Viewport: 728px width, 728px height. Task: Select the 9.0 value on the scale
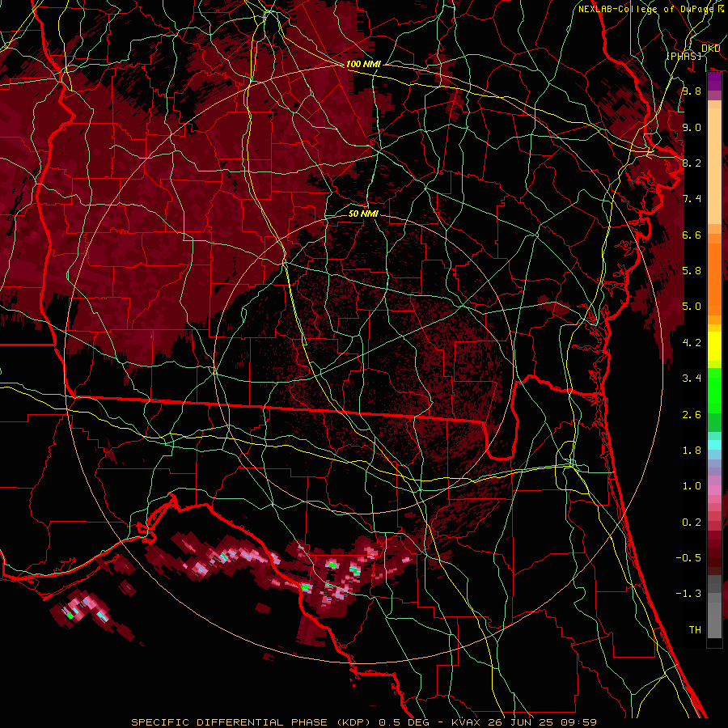[x=692, y=127]
